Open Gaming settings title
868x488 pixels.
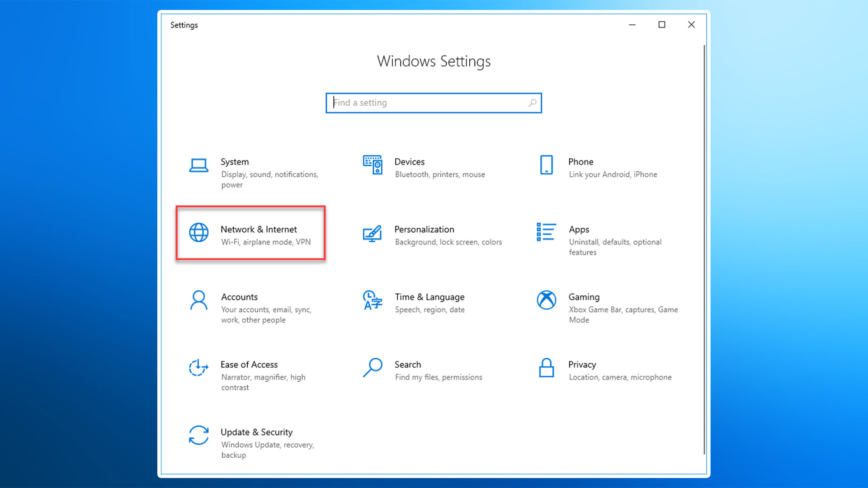click(x=584, y=297)
